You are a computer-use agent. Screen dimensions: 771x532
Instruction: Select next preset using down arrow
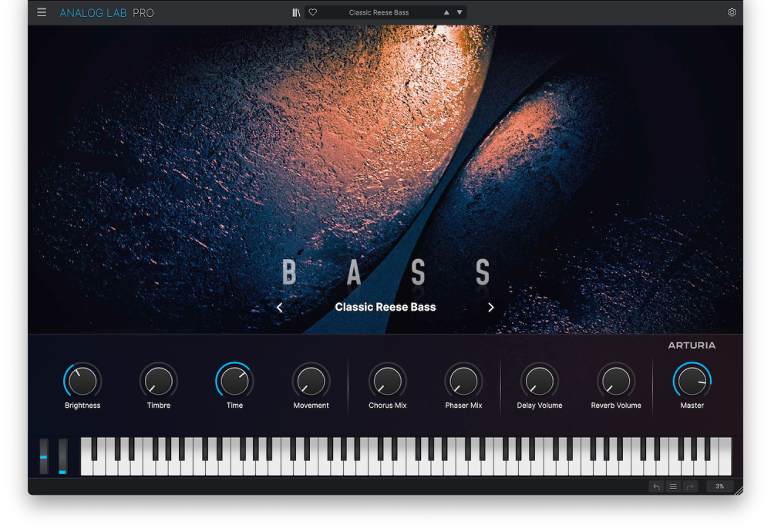pos(460,12)
